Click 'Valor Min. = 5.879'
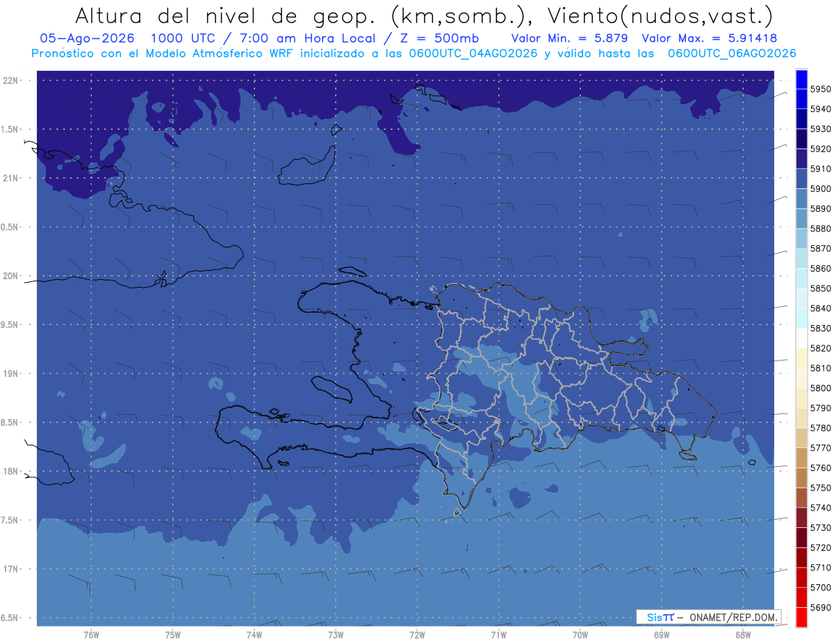834x644 pixels. pos(569,38)
